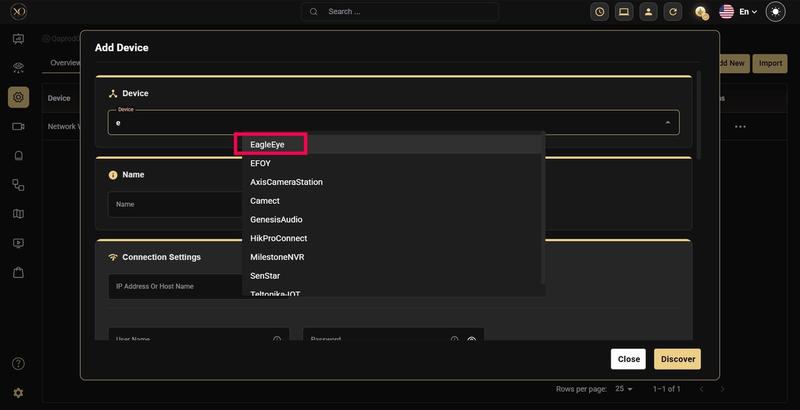Open the settings gear at sidebar bottom

coord(18,393)
